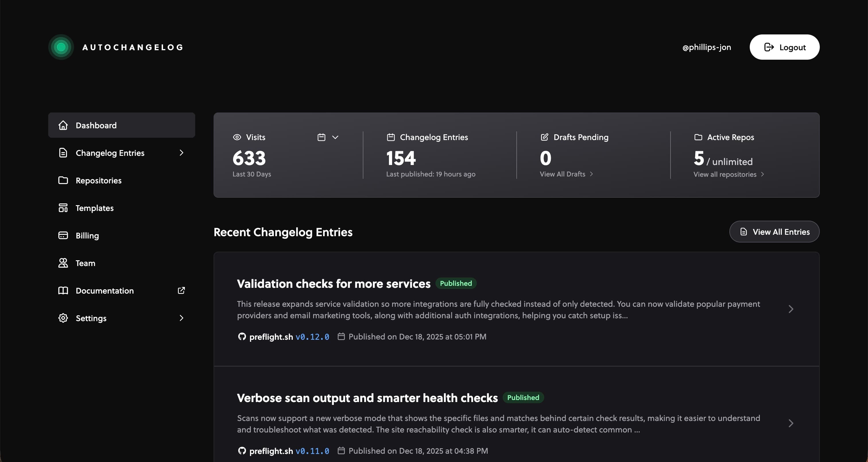This screenshot has width=868, height=462.
Task: Select the eye icon beside Visits
Action: point(237,137)
